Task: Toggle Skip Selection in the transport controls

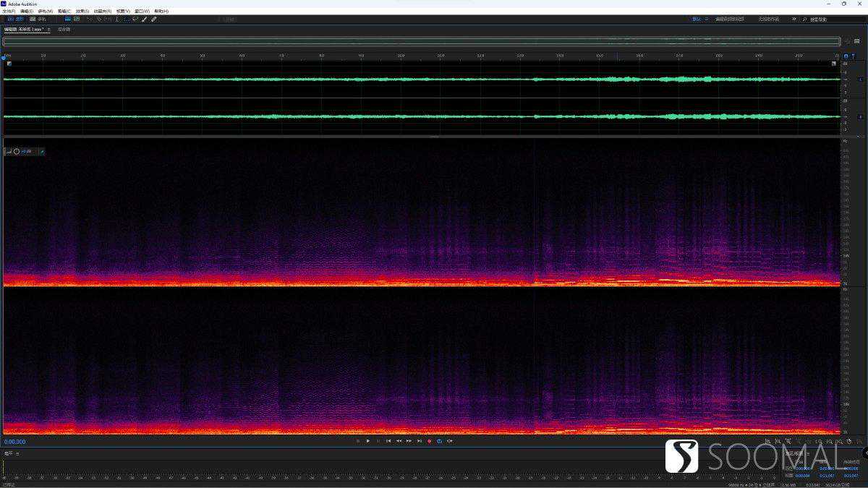Action: (x=449, y=440)
